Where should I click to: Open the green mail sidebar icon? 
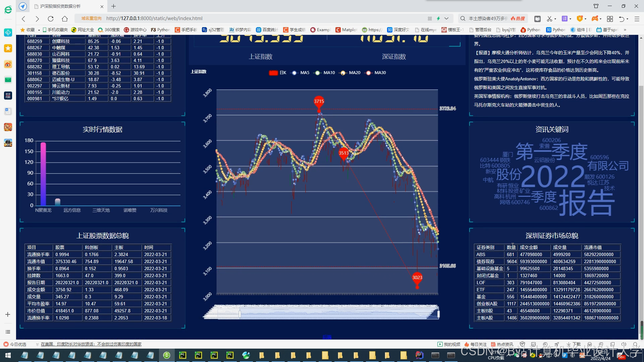point(8,80)
